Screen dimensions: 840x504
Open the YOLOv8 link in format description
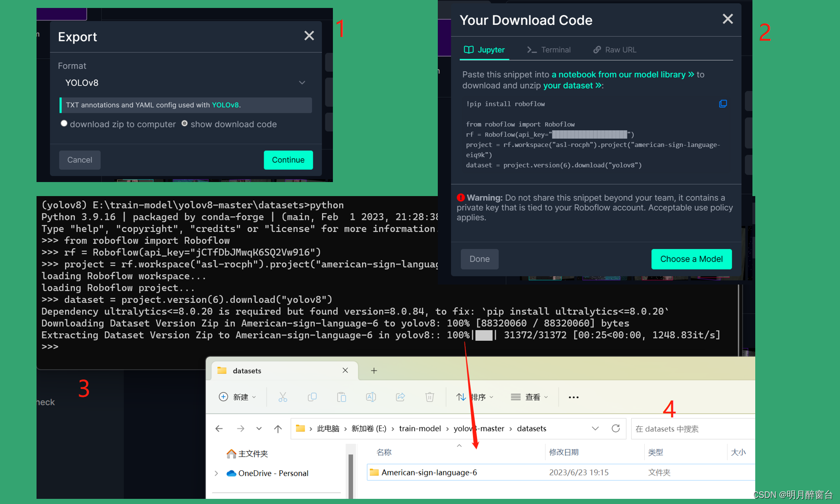tap(225, 105)
